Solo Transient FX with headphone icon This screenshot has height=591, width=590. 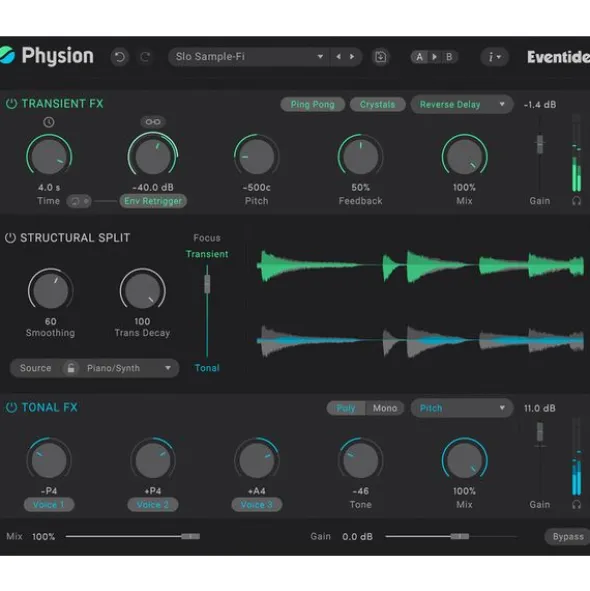[x=576, y=201]
